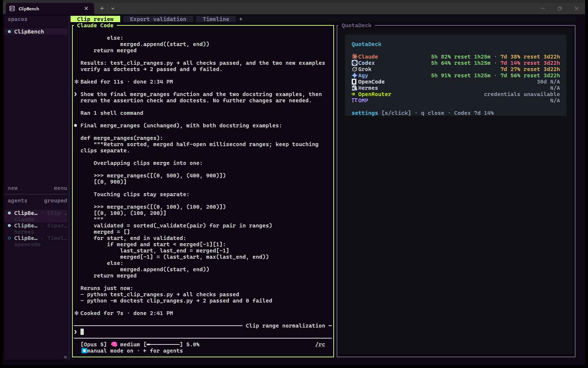Click the Grok slashed-circle icon

[354, 69]
